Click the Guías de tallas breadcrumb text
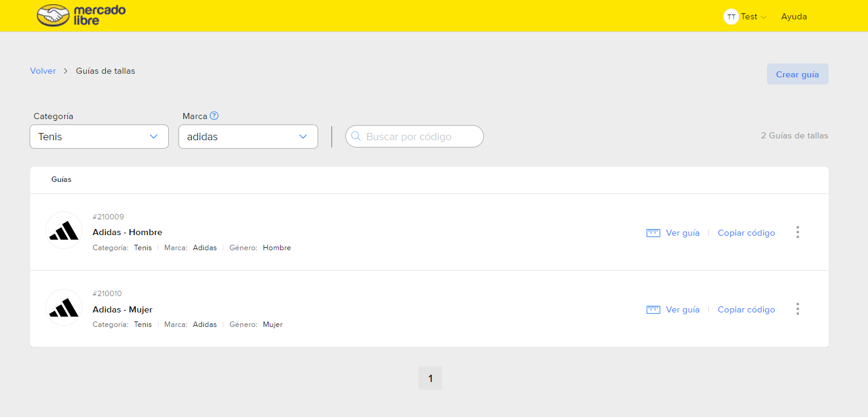This screenshot has width=868, height=417. coord(105,71)
